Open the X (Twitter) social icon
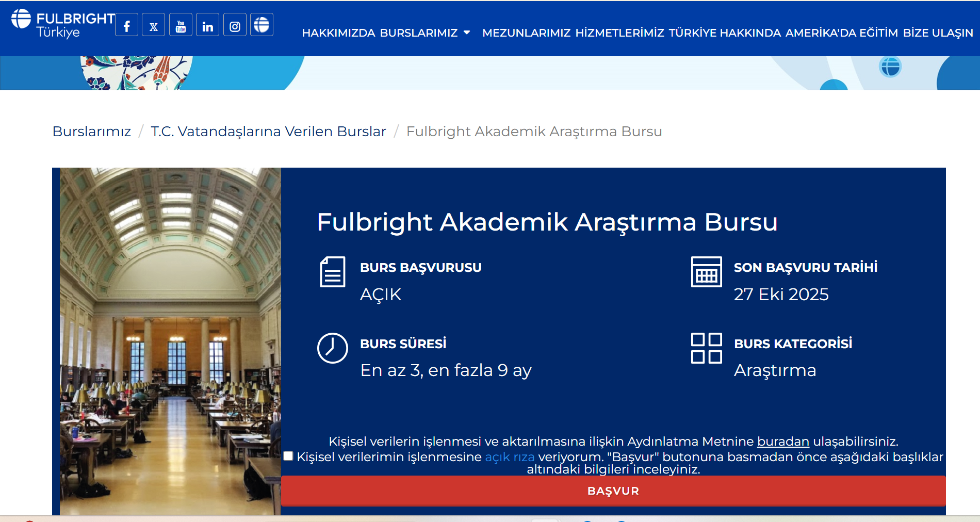Viewport: 980px width, 522px height. (154, 25)
